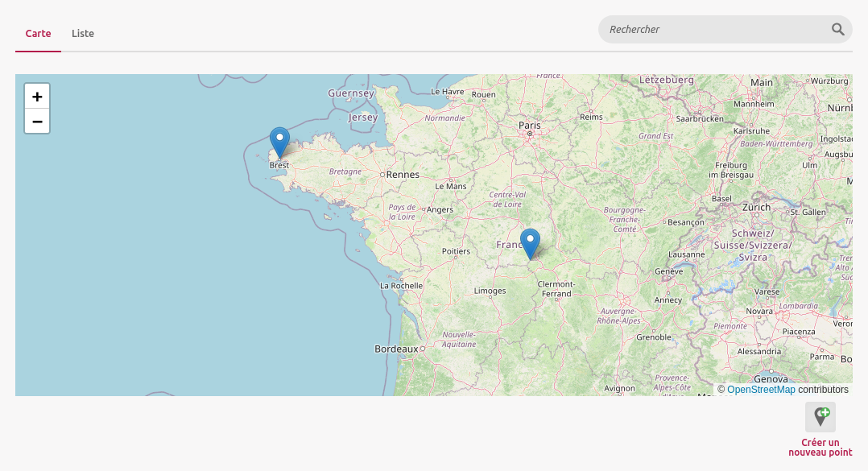Click the Guernsey label on the map

click(351, 93)
